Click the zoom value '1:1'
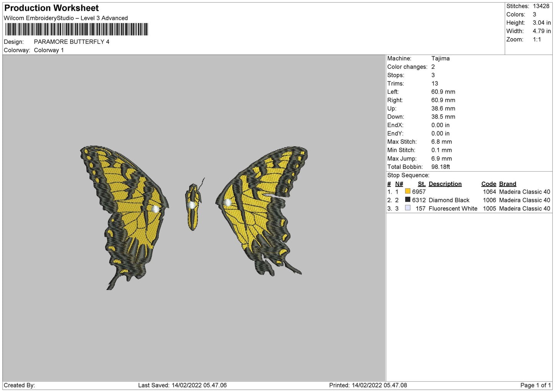The image size is (555, 392). 537,40
